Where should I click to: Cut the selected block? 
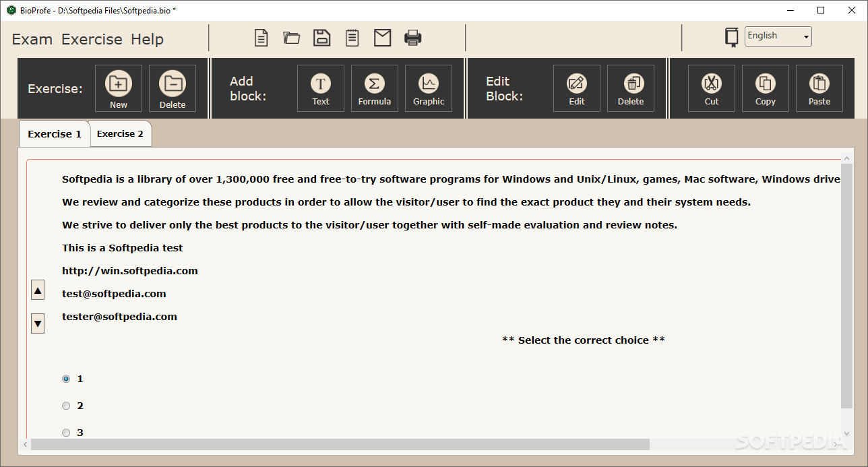tap(712, 88)
